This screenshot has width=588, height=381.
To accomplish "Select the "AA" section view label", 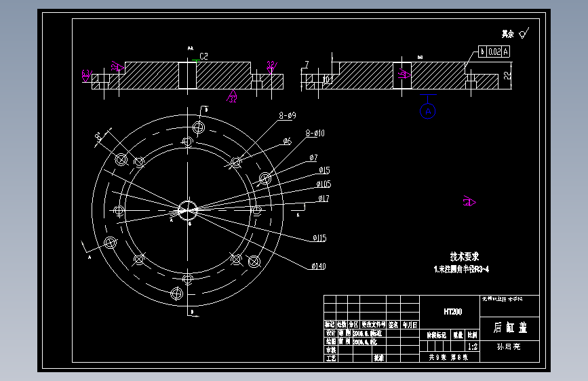I will (191, 48).
